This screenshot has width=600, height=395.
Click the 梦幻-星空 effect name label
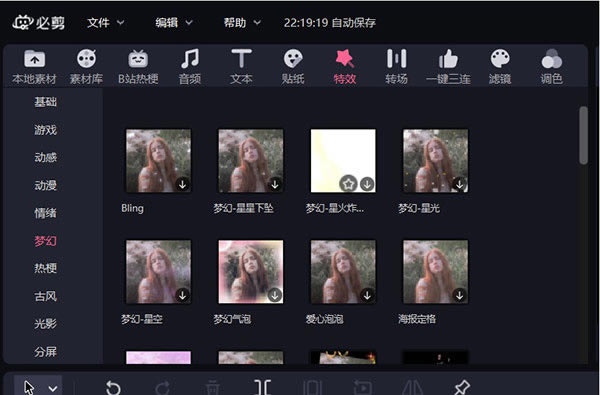[x=142, y=319]
